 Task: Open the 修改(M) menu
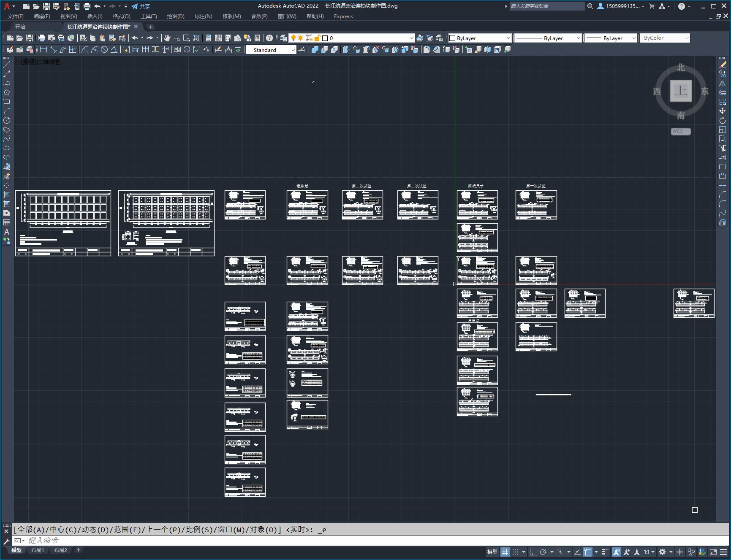coord(231,16)
